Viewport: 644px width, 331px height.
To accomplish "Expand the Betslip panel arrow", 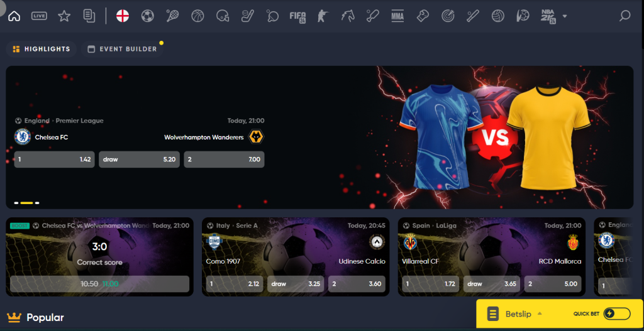I will point(540,313).
